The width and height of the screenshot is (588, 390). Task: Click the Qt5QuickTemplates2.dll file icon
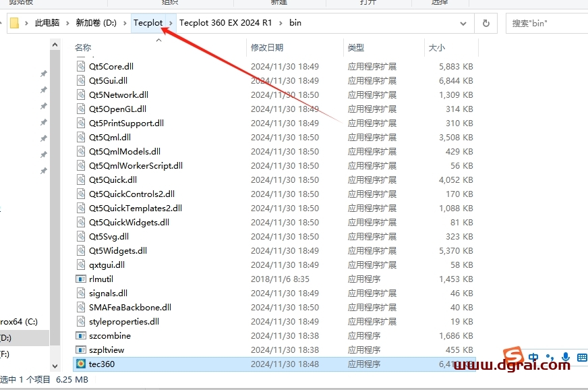[x=81, y=208]
